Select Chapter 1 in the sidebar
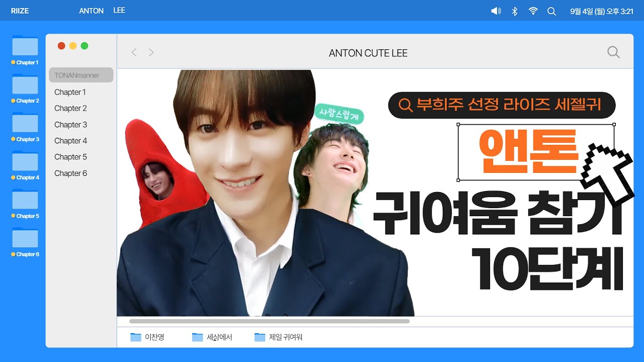This screenshot has width=644, height=362. point(70,92)
